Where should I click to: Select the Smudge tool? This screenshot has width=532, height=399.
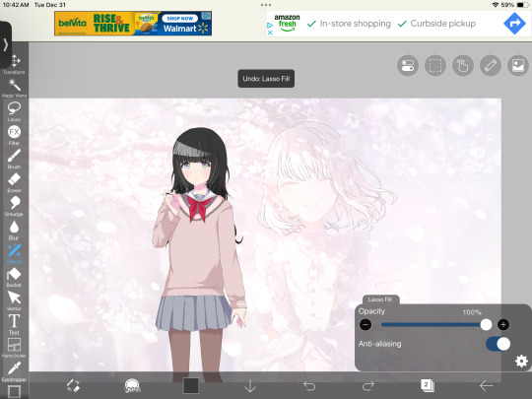tap(14, 206)
